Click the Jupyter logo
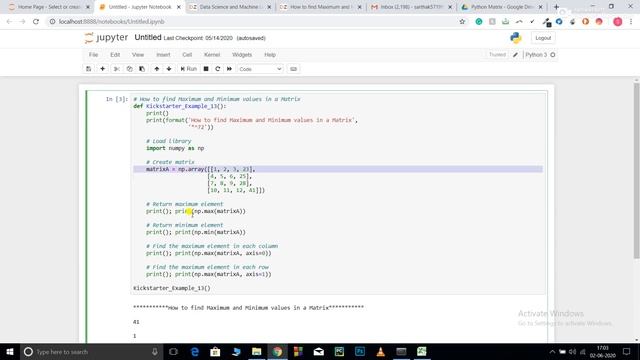This screenshot has width=640, height=360. pos(106,38)
